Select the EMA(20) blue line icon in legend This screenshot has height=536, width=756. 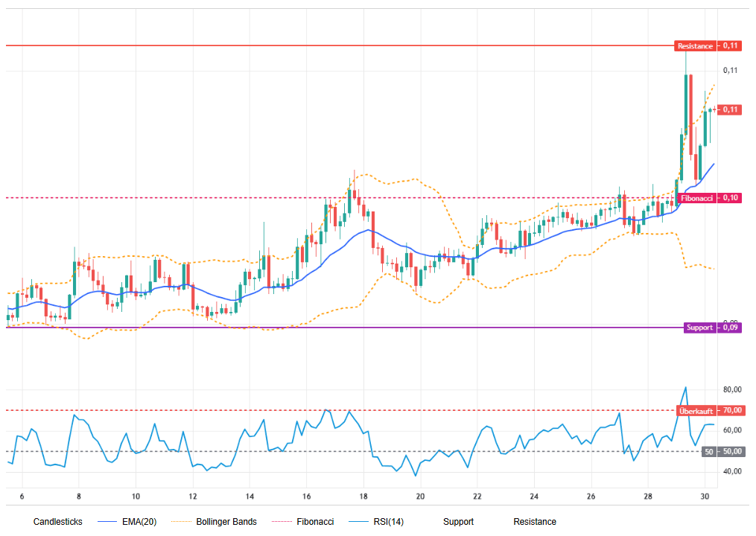coord(107,522)
